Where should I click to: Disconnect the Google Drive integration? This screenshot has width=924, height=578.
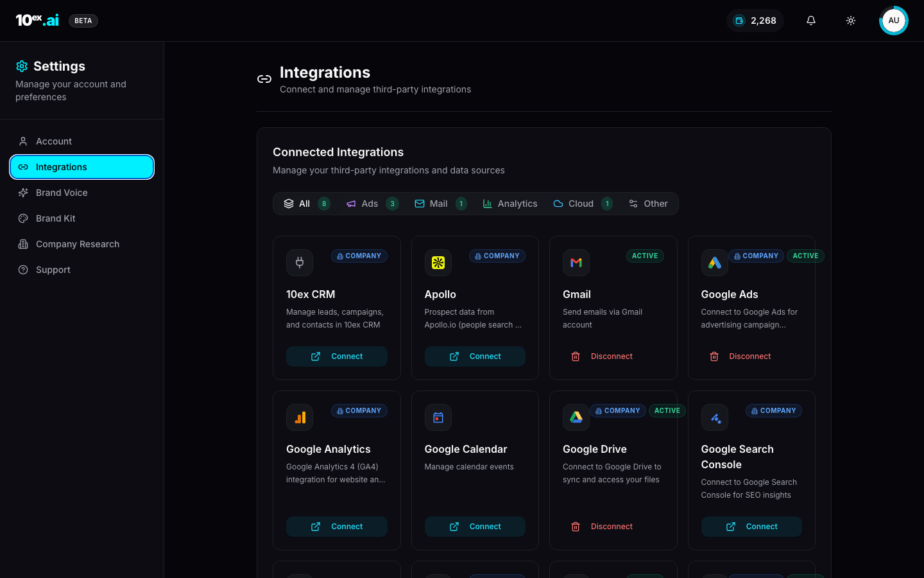click(601, 527)
